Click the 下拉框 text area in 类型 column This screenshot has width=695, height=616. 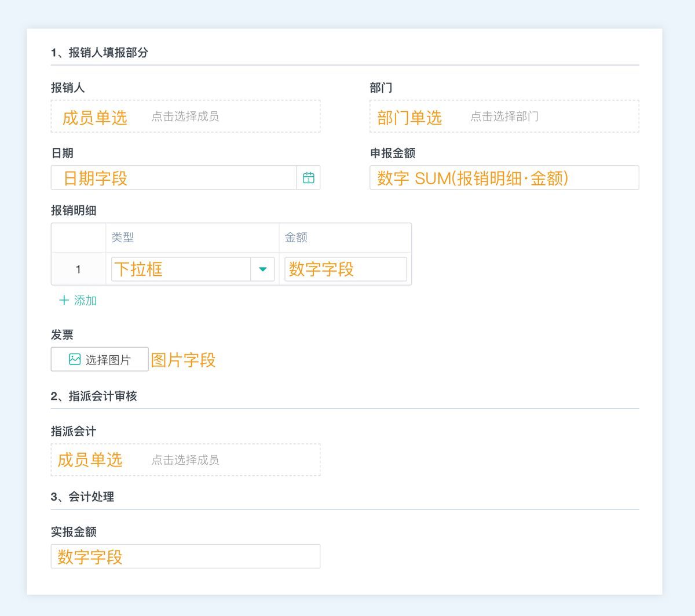(181, 269)
